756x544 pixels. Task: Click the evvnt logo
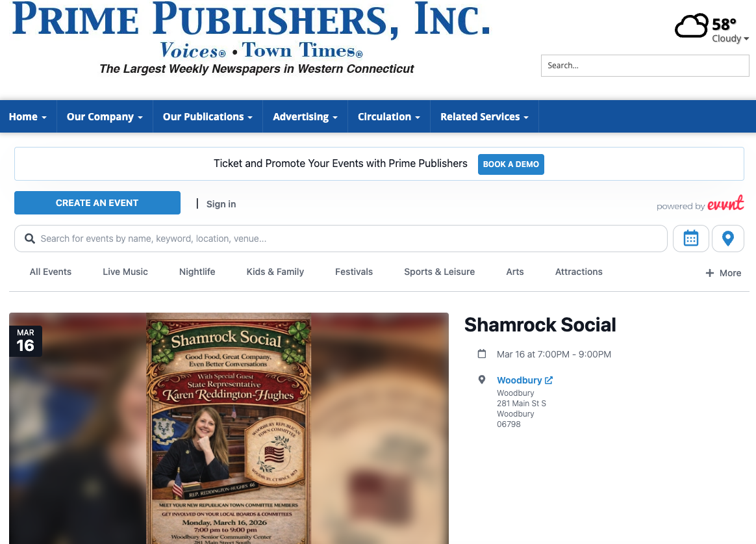pyautogui.click(x=725, y=203)
